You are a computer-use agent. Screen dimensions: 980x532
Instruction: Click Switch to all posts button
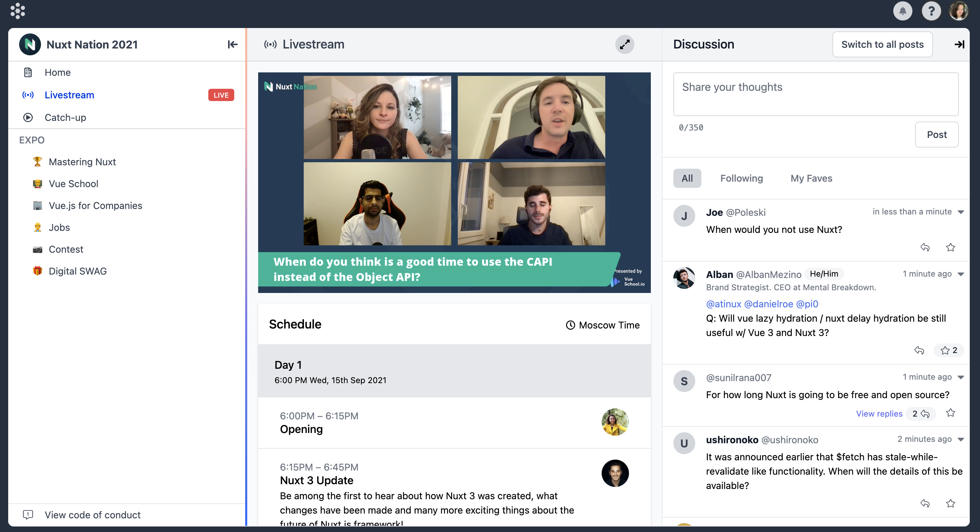click(x=882, y=44)
